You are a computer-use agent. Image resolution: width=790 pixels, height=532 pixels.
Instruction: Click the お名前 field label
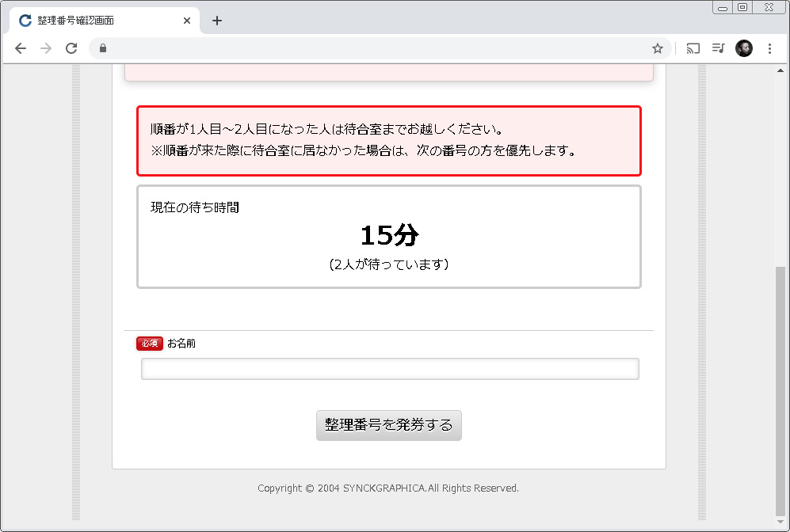coord(181,344)
